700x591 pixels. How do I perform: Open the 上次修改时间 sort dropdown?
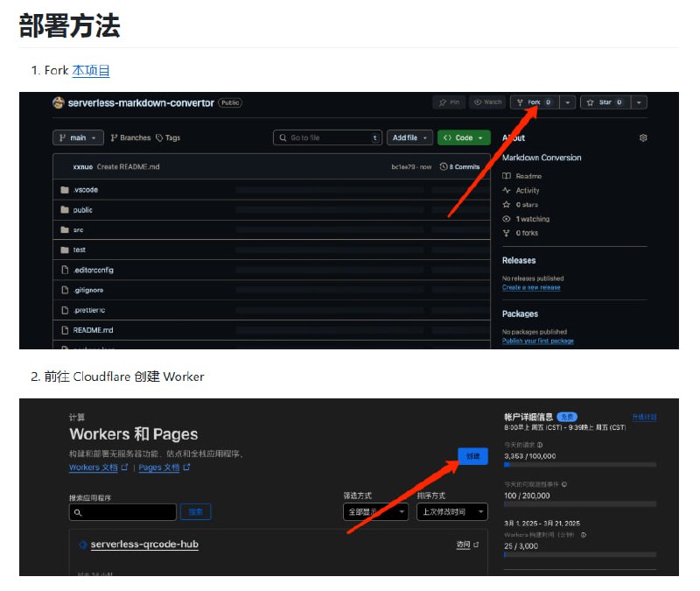451,511
